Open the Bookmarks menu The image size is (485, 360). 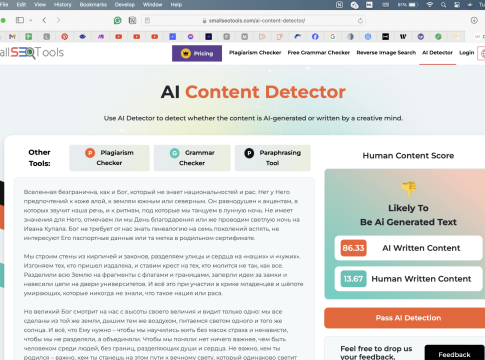coord(93,5)
